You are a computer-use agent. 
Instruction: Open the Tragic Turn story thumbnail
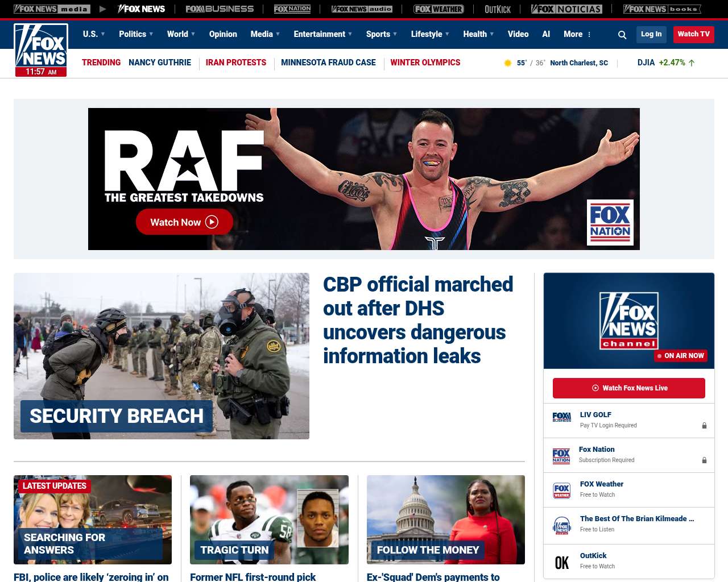pos(269,519)
